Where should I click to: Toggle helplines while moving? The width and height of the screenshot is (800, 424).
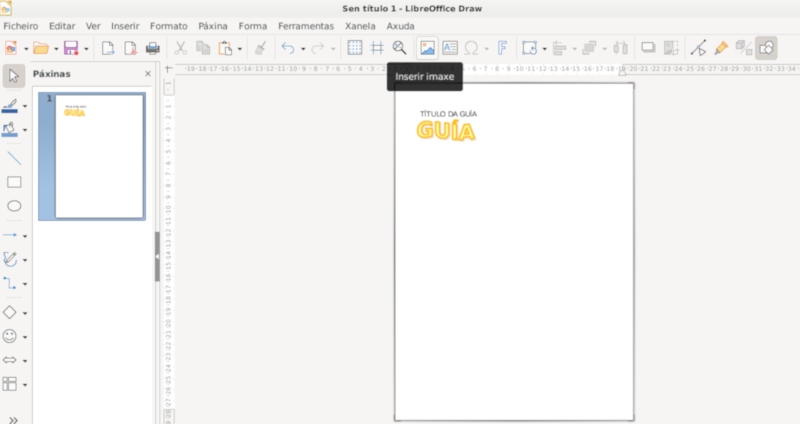pos(377,47)
